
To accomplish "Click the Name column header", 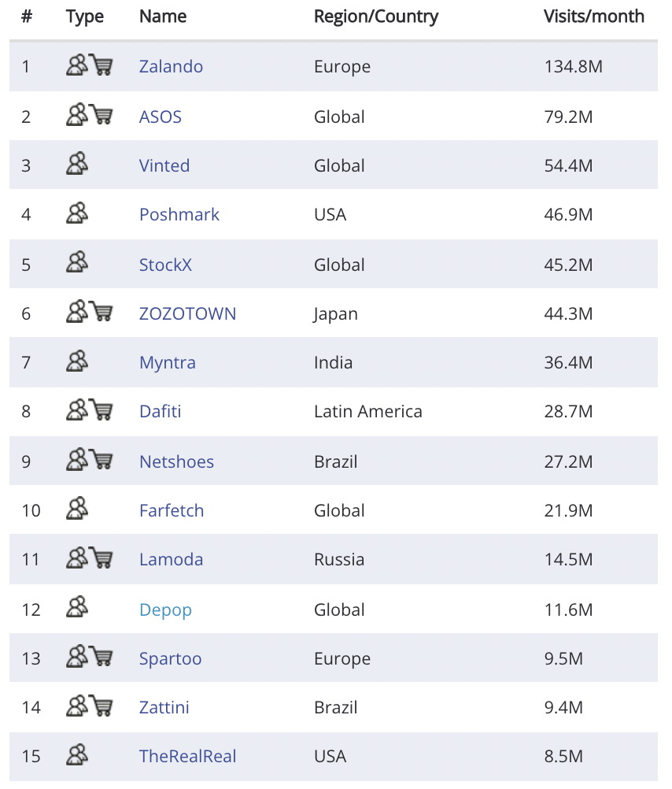I will [x=163, y=17].
